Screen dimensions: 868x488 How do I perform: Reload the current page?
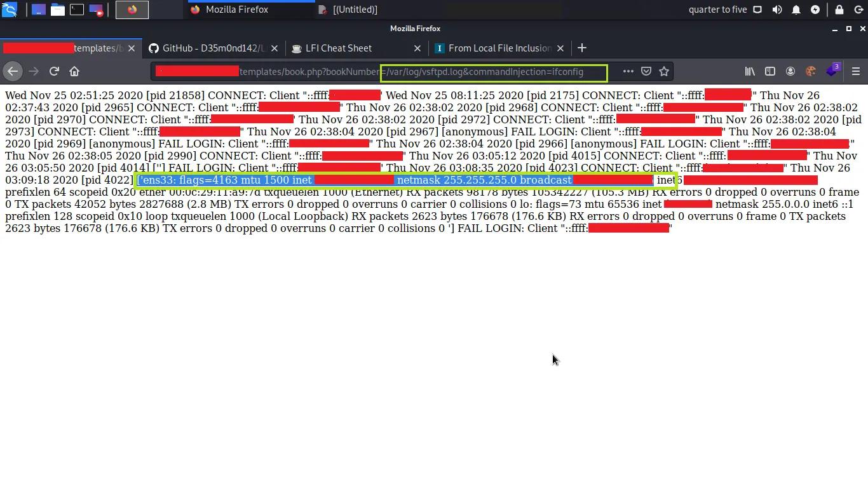click(x=54, y=72)
